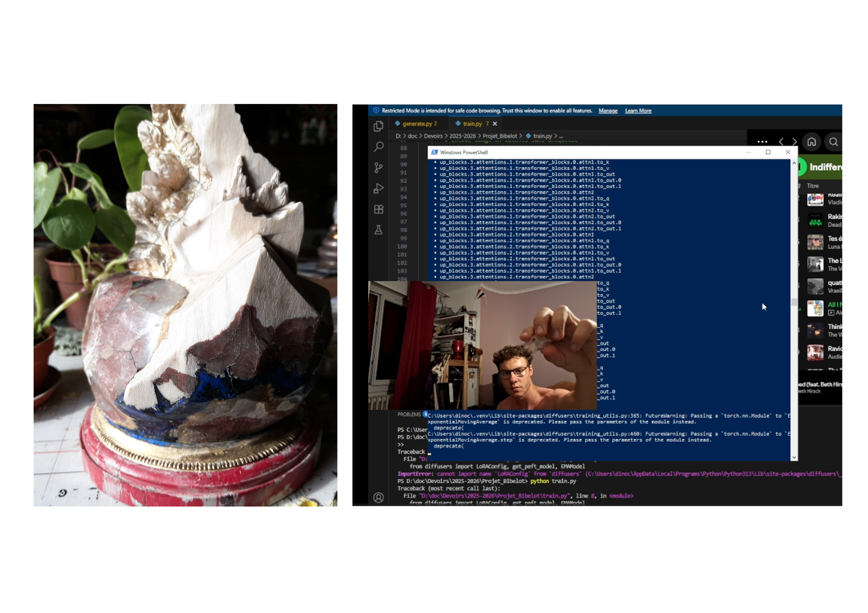
Task: Expand the 'doc' breadcrumb
Action: (412, 136)
